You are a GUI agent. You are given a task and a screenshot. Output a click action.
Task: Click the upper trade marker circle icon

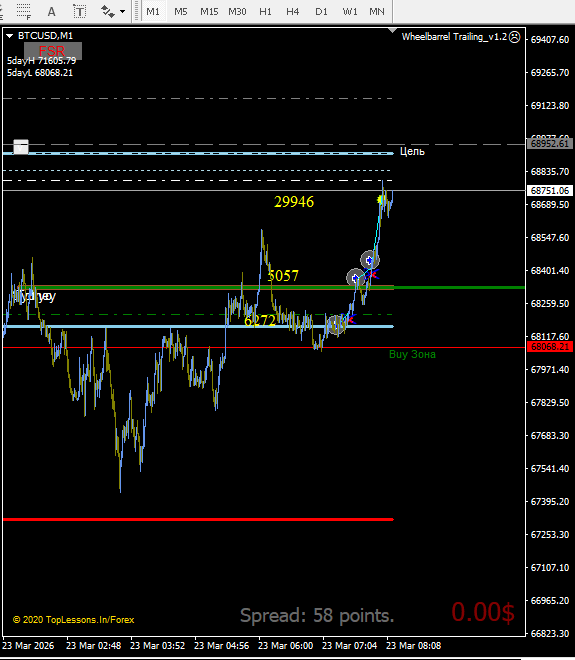[370, 260]
